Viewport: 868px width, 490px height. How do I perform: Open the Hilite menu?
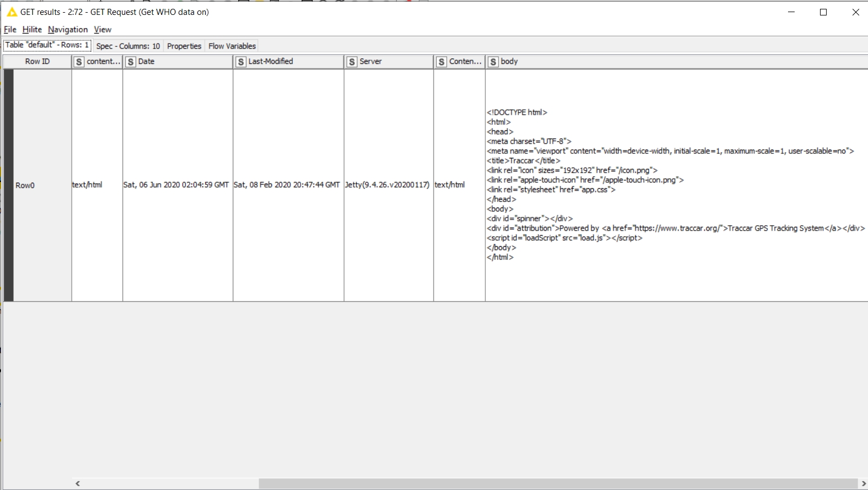(32, 29)
